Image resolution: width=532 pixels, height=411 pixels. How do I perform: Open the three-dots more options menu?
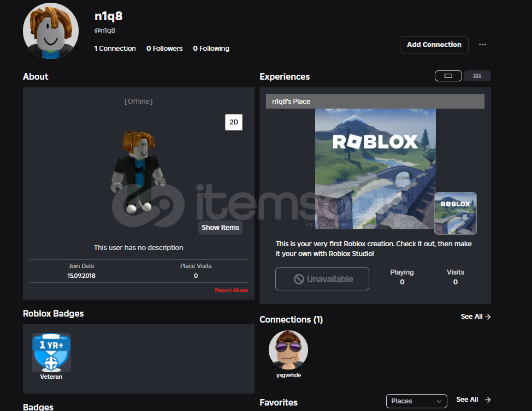[x=482, y=44]
